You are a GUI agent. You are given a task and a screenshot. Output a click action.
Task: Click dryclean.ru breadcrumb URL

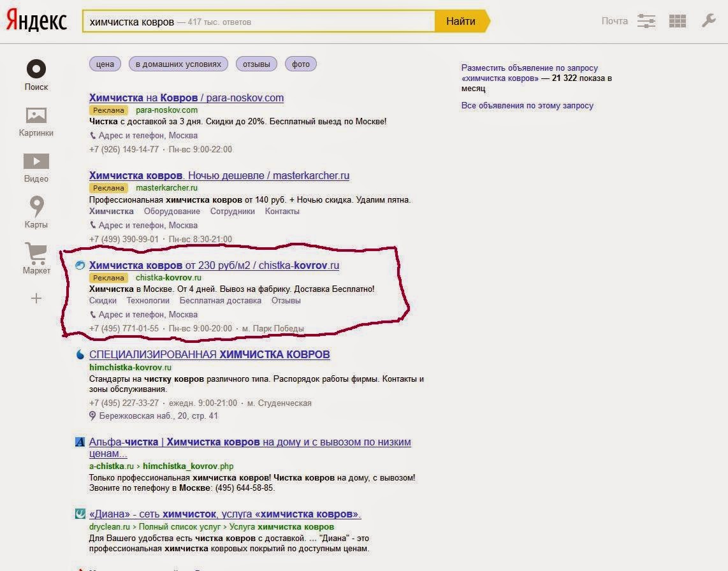[x=110, y=527]
